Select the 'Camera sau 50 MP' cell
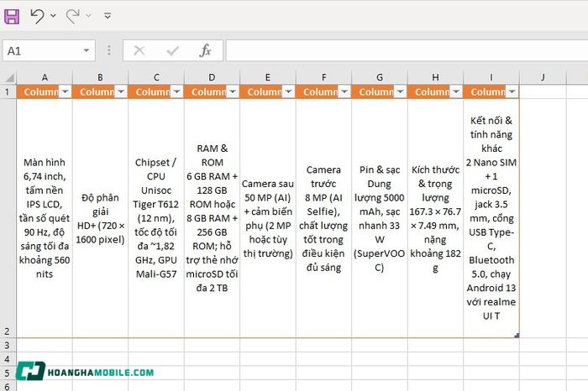The height and width of the screenshot is (391, 588). tap(268, 218)
